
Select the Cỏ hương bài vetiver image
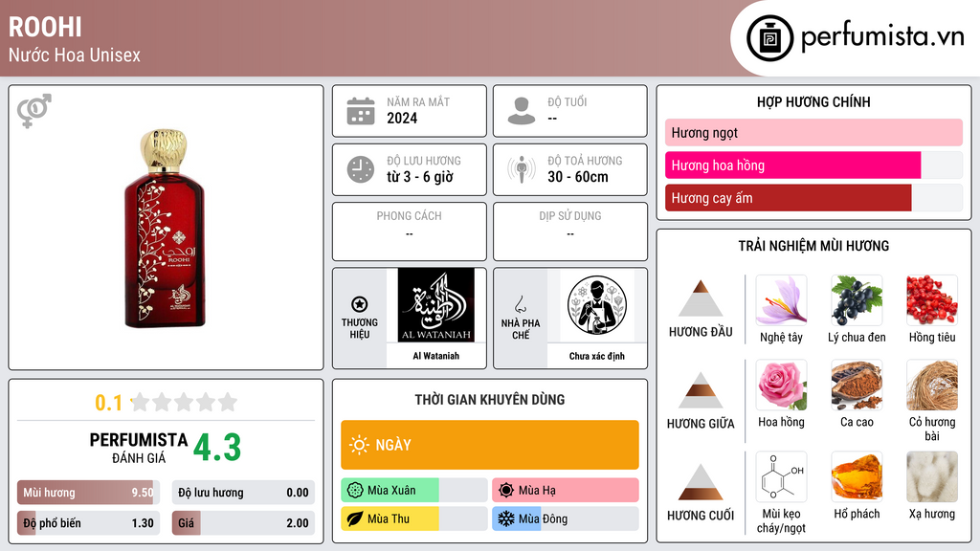tap(932, 385)
